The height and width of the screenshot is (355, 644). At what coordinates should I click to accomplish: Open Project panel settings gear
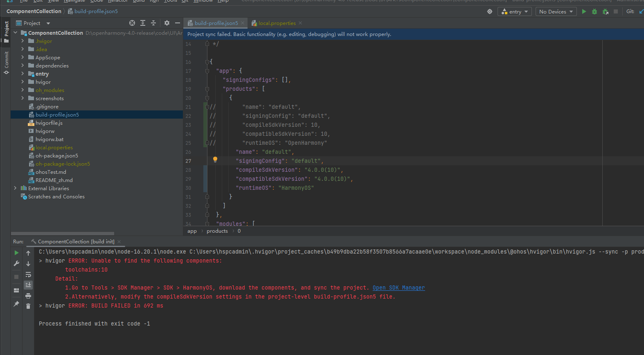click(167, 23)
